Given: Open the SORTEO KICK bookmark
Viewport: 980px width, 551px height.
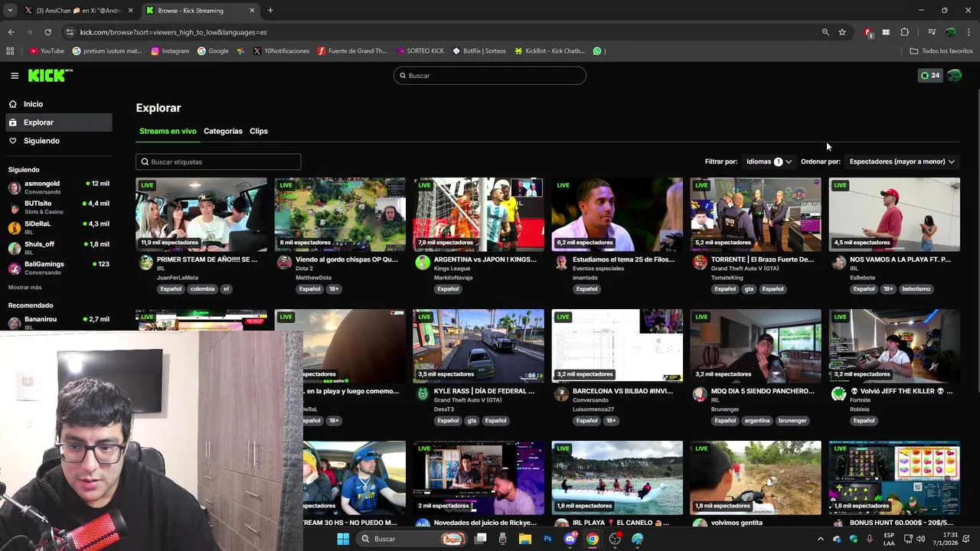Looking at the screenshot, I should click(420, 51).
